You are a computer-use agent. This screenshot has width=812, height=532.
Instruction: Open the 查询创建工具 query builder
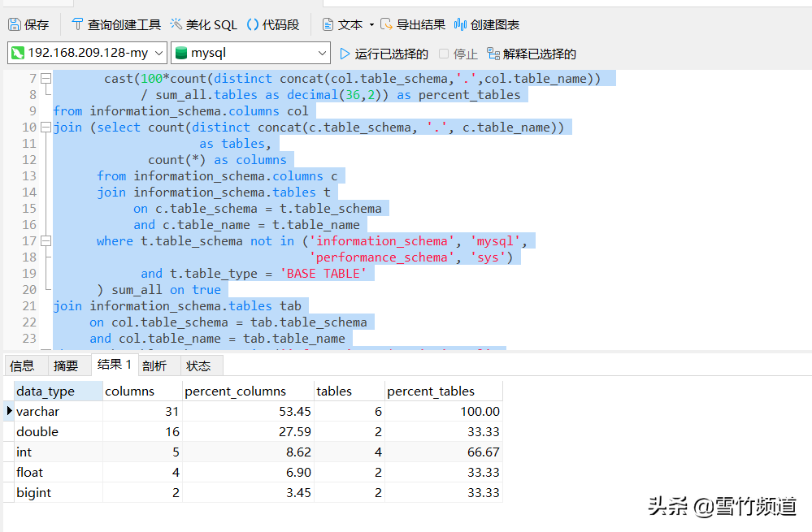click(116, 25)
